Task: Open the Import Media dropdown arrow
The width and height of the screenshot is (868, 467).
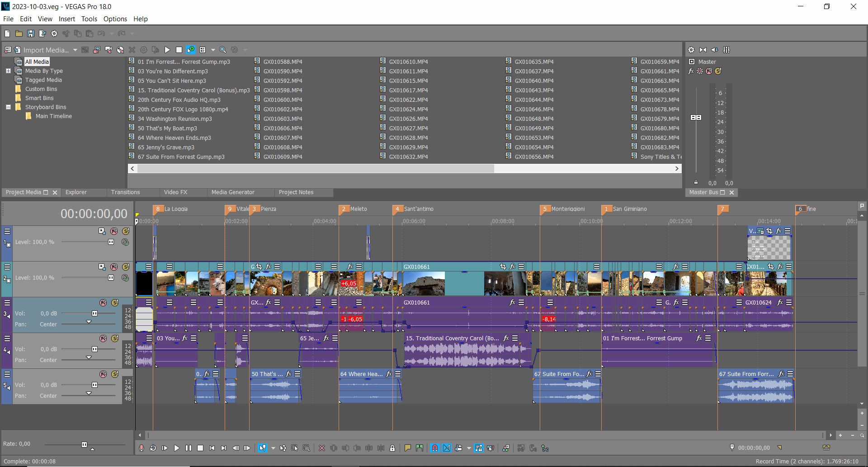Action: pyautogui.click(x=75, y=50)
